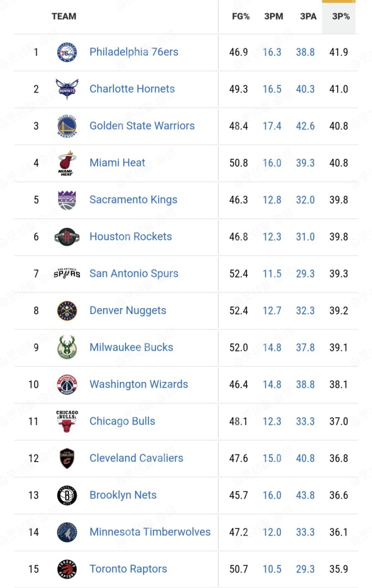The height and width of the screenshot is (588, 372).
Task: Sort table by 3P% column header
Action: (x=341, y=16)
